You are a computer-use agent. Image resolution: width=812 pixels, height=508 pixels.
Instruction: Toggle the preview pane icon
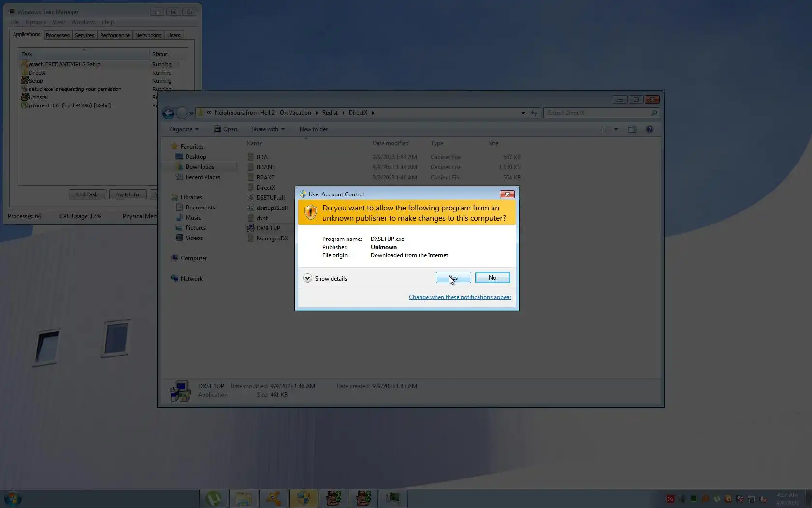click(x=632, y=129)
